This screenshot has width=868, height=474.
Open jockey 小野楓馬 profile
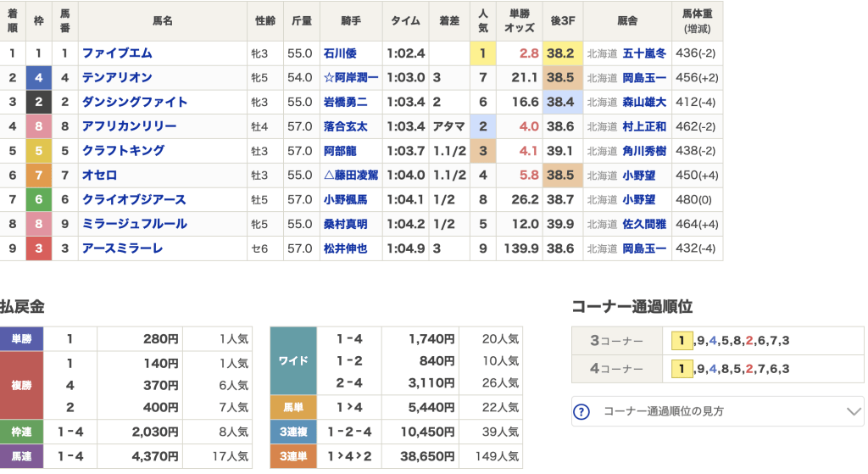[346, 199]
